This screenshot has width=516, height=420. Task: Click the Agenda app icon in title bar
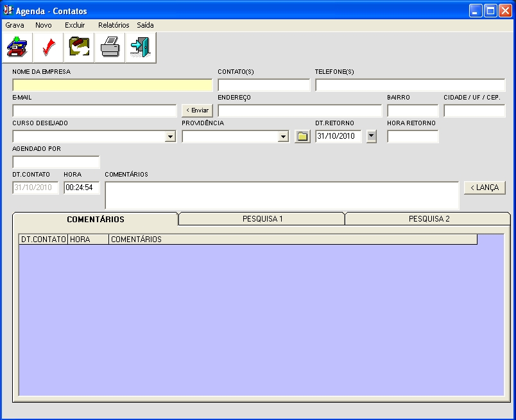coord(8,10)
